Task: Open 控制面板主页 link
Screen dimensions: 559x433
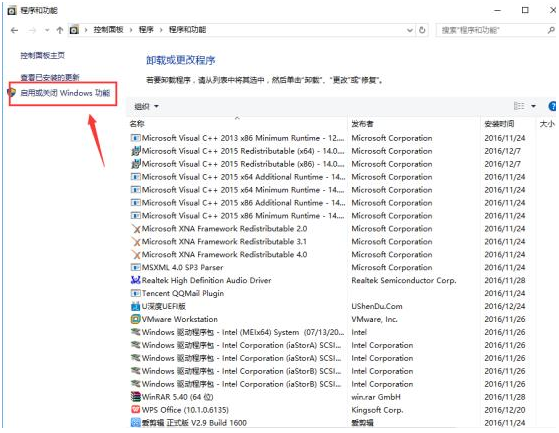Action: point(42,55)
